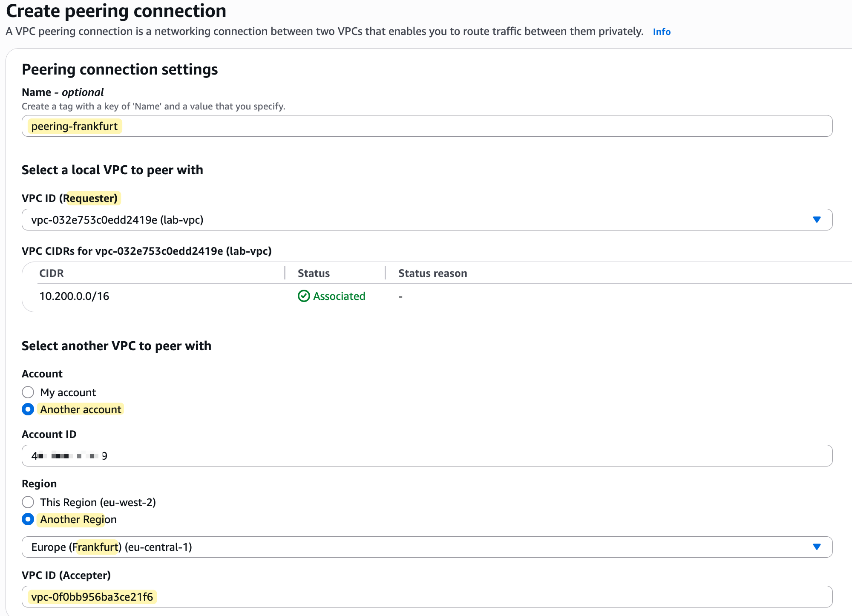Click the divider between CIDR and Status columns
This screenshot has width=852, height=616.
(285, 273)
